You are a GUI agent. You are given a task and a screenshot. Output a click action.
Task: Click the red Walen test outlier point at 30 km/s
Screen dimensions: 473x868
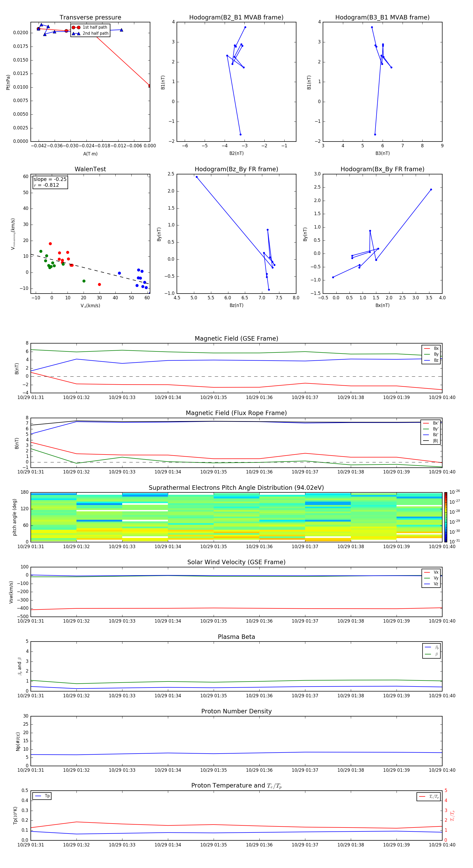coord(99,284)
